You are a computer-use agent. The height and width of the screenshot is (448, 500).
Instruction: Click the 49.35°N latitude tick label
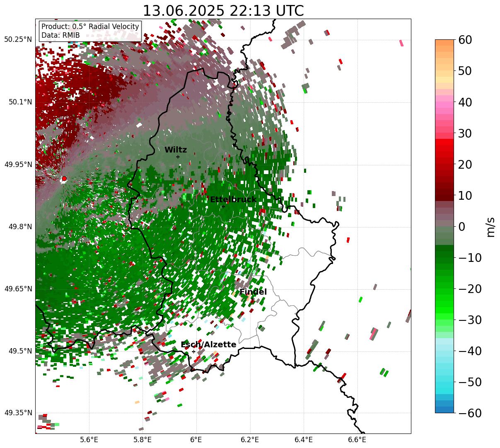(18, 413)
